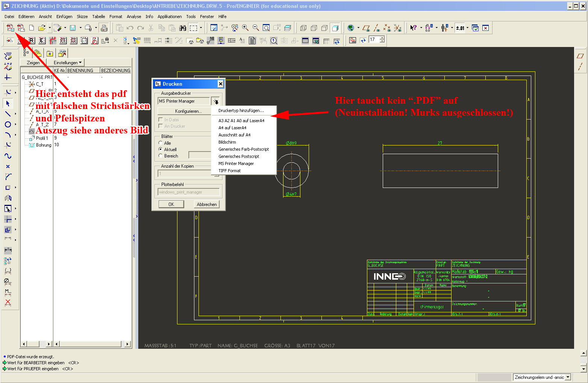This screenshot has height=383, width=588.
Task: Open a file with the folder icon
Action: point(41,28)
